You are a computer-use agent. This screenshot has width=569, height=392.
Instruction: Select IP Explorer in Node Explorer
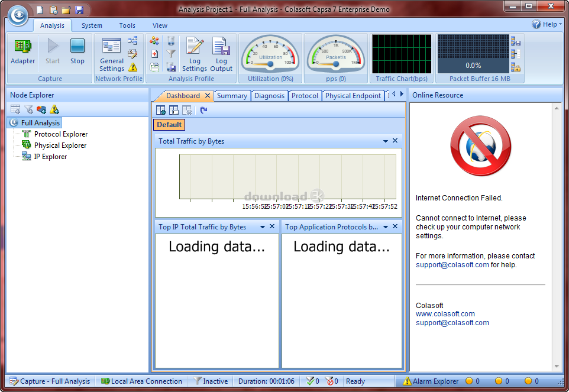(50, 157)
